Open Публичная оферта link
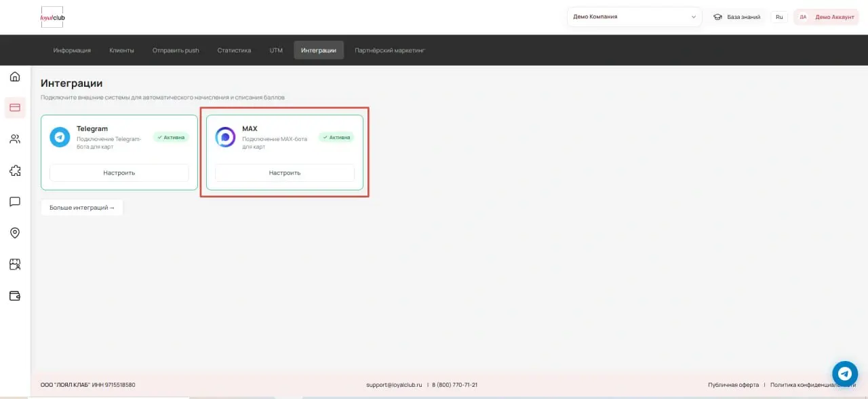The width and height of the screenshot is (868, 399). point(733,385)
